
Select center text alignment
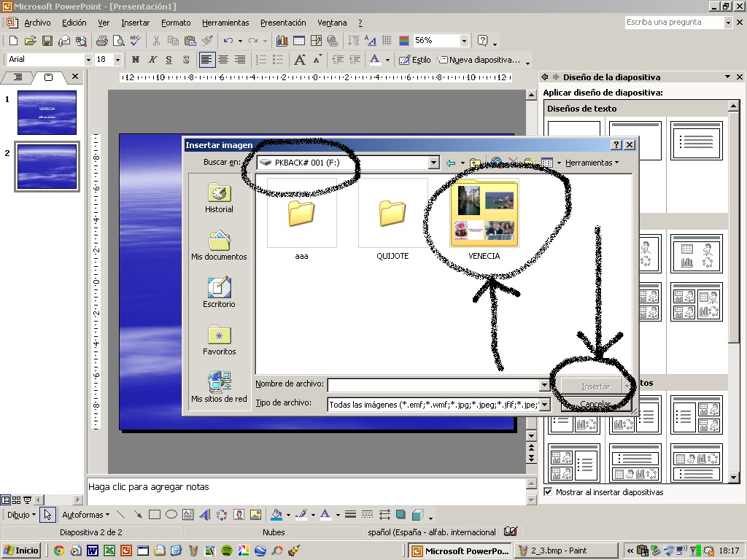click(x=223, y=60)
